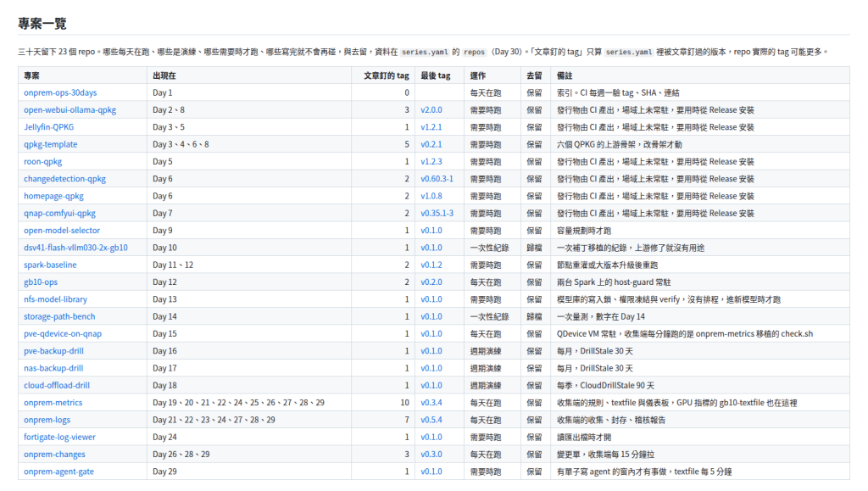This screenshot has width=868, height=491.
Task: Open changedetection-qpkg project link
Action: click(64, 178)
